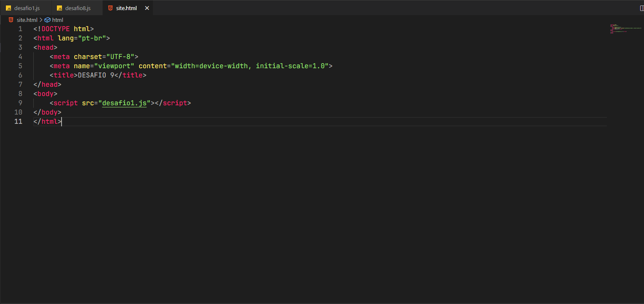The image size is (644, 304).
Task: Place cursor in the DESAFIO 9 title text
Action: point(96,75)
